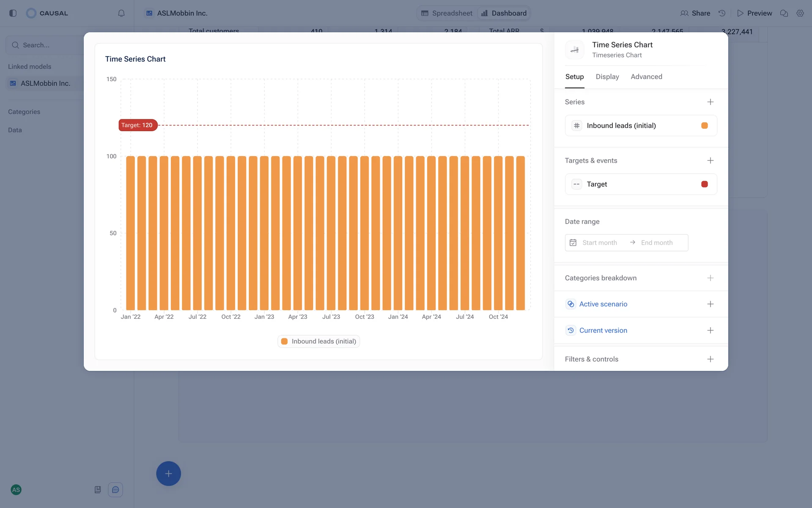The height and width of the screenshot is (508, 812).
Task: Open the Advanced tab
Action: [x=646, y=77]
